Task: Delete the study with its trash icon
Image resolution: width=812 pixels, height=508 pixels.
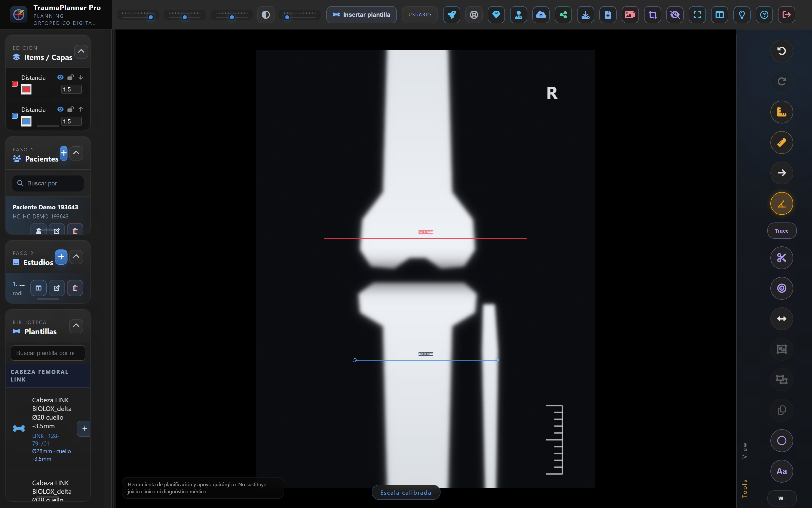Action: pos(75,288)
